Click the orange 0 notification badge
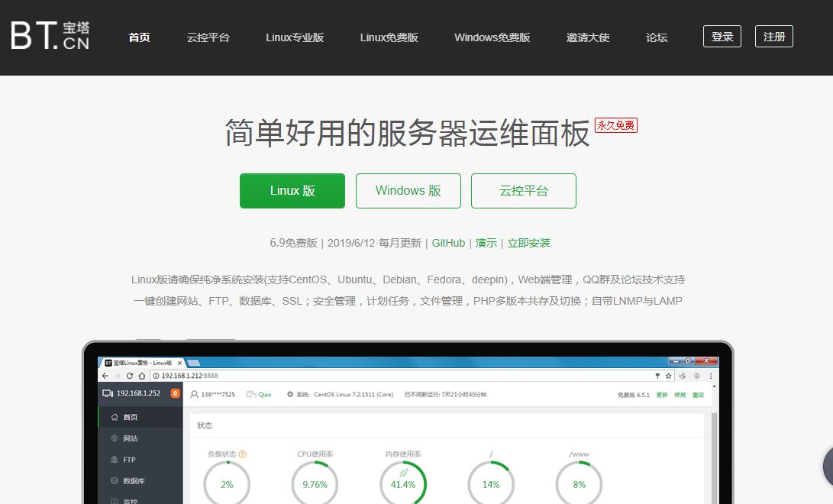Image resolution: width=833 pixels, height=504 pixels. [175, 393]
